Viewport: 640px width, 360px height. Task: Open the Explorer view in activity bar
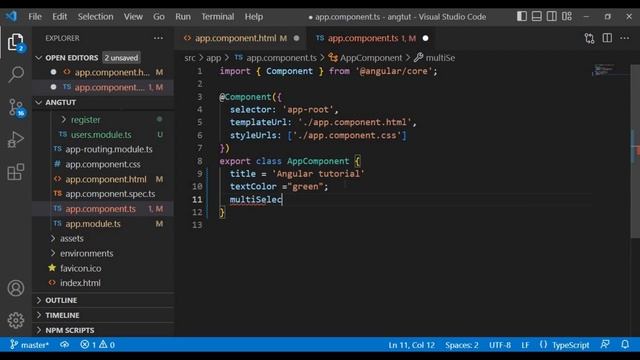coord(16,42)
